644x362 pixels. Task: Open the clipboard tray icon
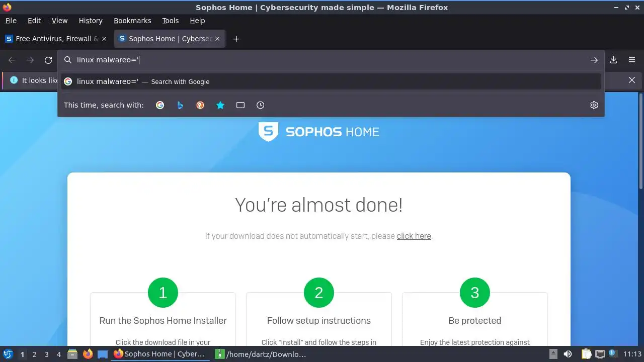click(x=586, y=354)
